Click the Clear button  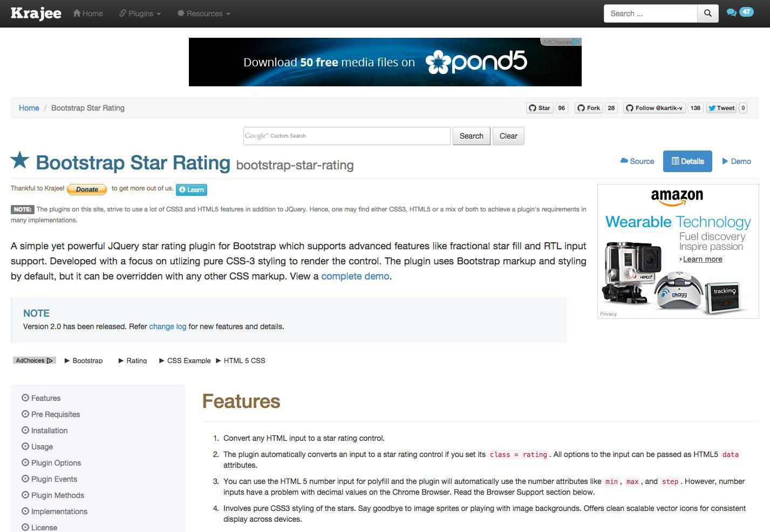click(508, 136)
